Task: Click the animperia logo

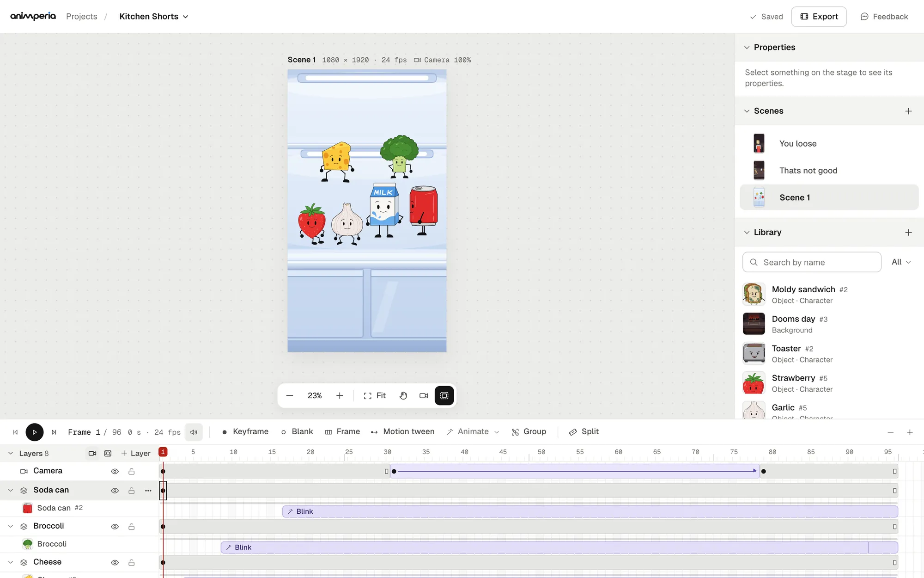Action: [x=33, y=17]
